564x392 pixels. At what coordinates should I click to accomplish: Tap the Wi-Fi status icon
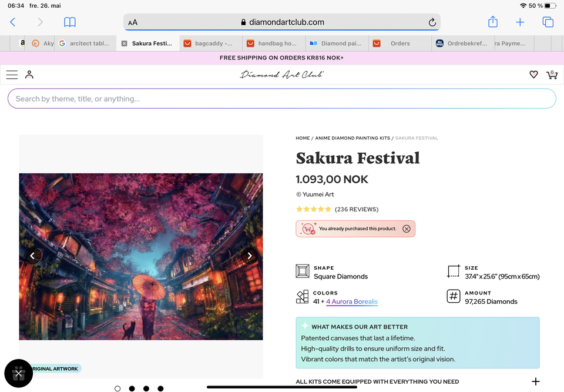[523, 6]
